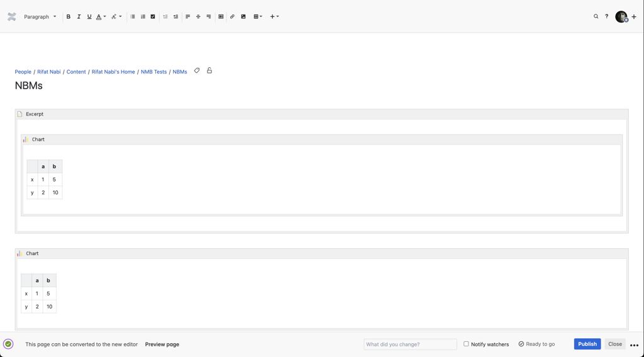
Task: Open the labels tag icon
Action: 197,71
